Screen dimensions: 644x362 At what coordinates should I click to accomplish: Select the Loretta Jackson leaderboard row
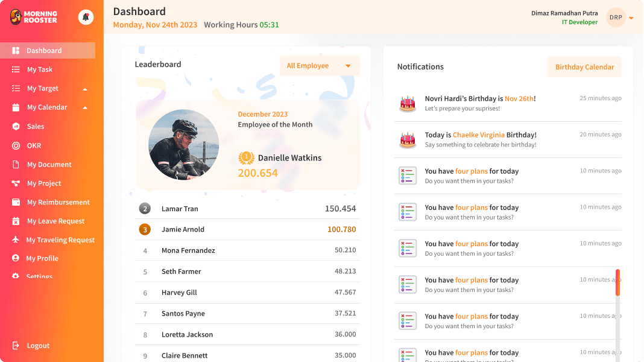coord(247,334)
